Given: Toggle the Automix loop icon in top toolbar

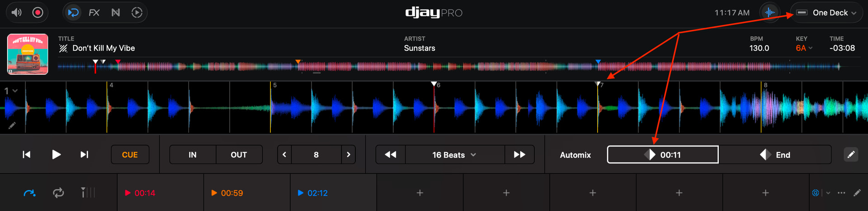Looking at the screenshot, I should point(73,13).
